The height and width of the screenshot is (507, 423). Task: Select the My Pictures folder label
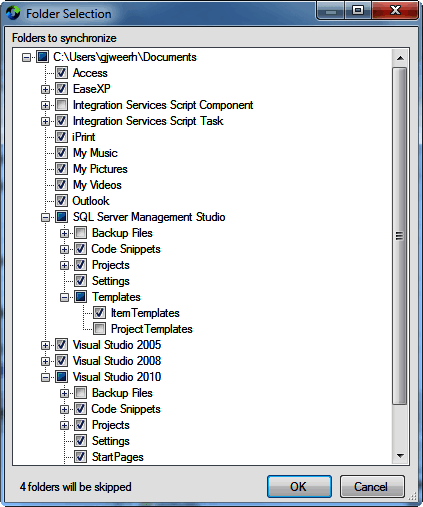(100, 169)
